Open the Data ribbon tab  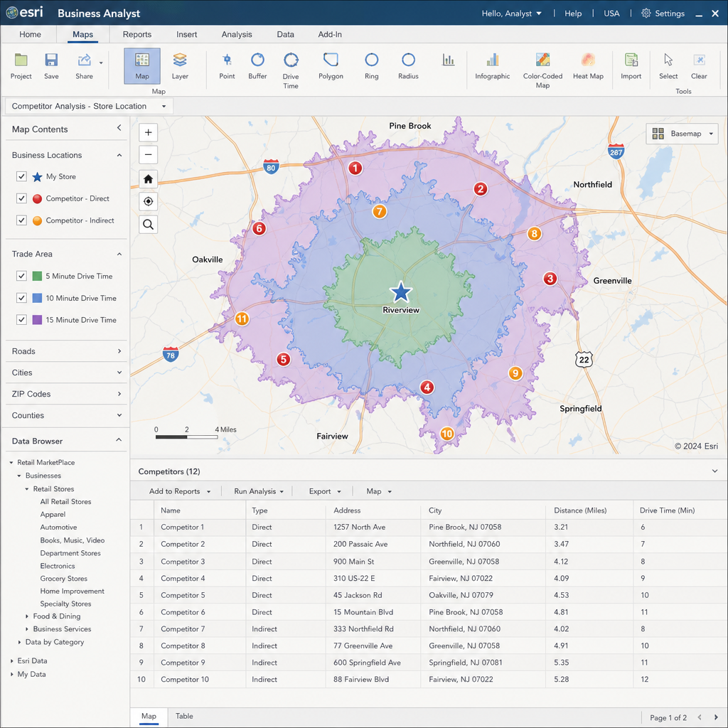point(285,34)
